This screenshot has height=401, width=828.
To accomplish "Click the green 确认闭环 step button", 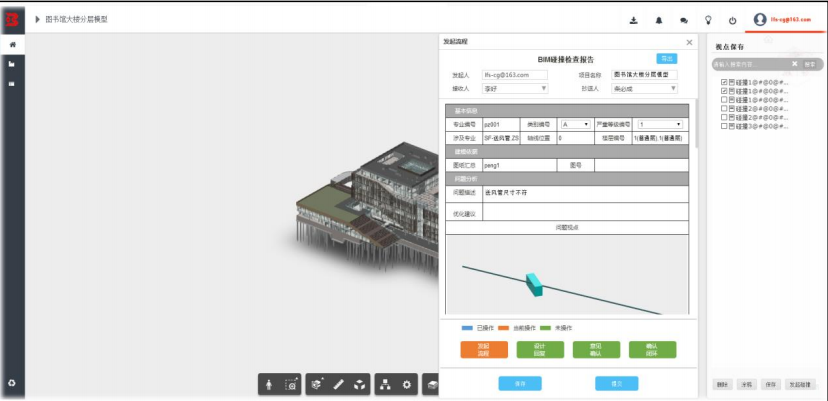I will click(652, 350).
